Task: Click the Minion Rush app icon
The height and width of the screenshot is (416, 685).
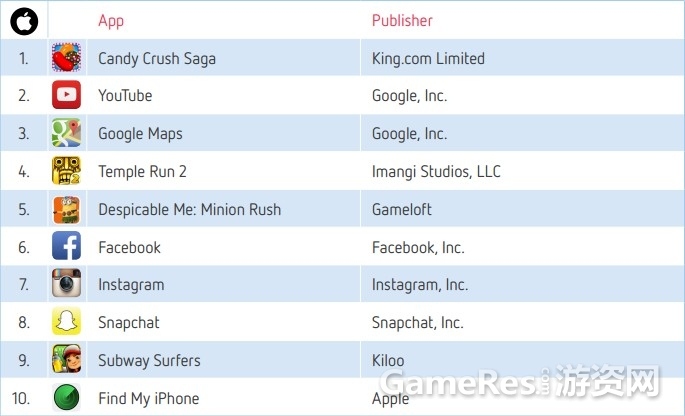Action: point(66,209)
